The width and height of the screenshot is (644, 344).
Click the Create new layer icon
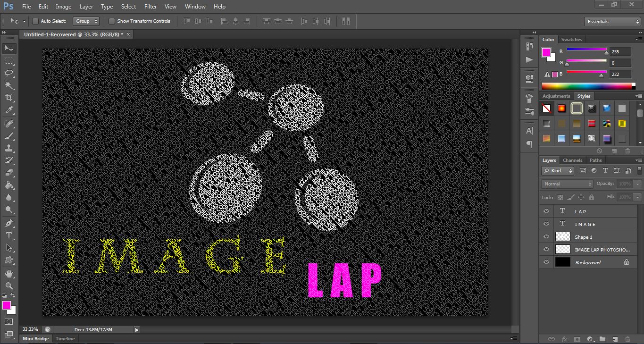click(x=615, y=339)
